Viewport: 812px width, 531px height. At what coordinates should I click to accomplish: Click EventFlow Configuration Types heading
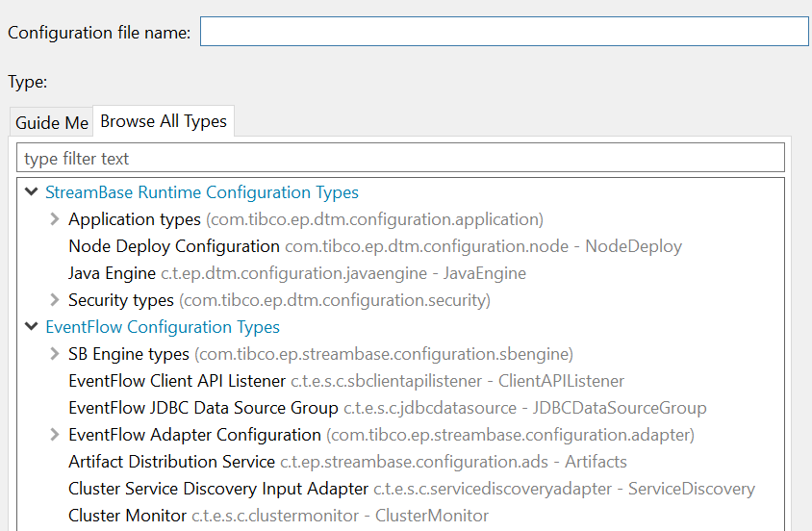pos(163,327)
